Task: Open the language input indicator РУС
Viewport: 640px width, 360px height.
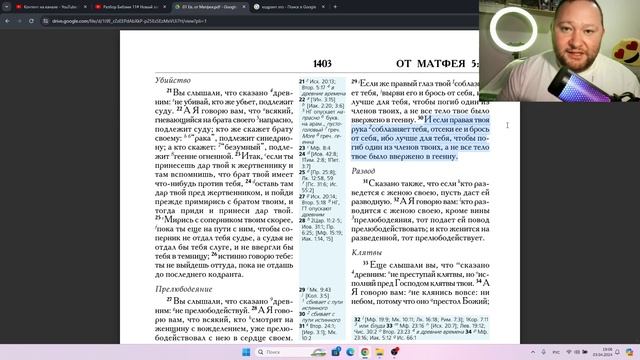Action: 556,352
